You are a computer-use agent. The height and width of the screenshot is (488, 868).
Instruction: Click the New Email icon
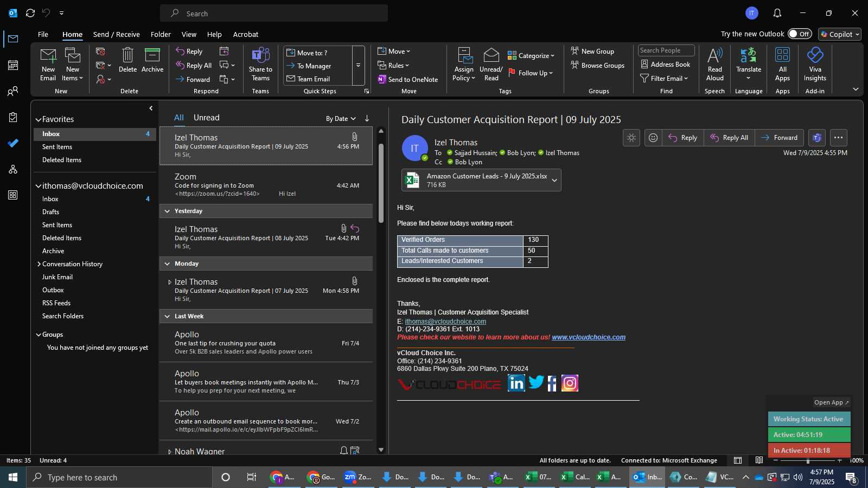click(x=48, y=65)
